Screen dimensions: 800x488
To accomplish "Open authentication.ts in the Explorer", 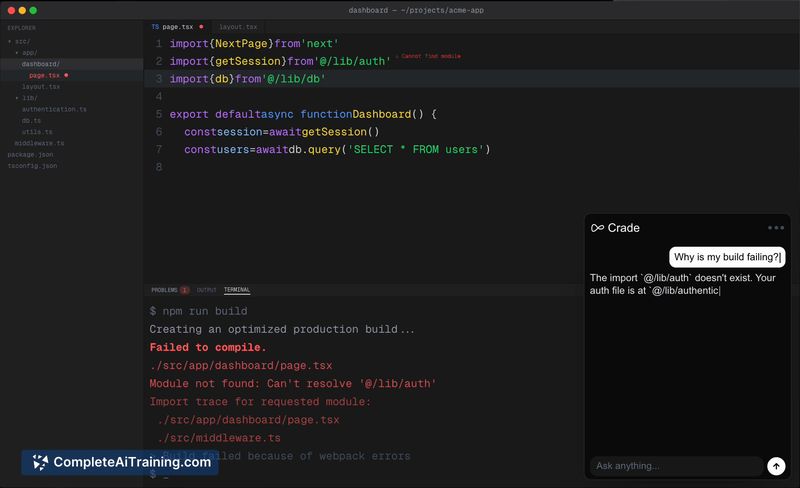I will 54,109.
